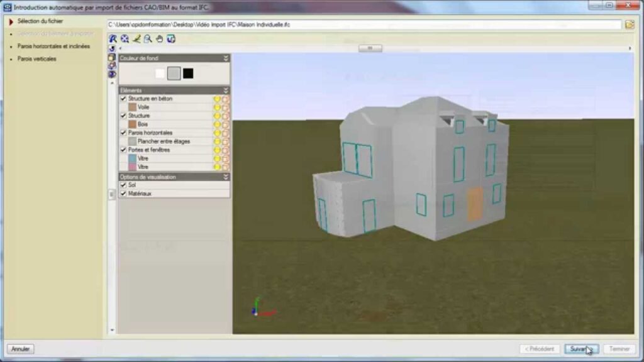Viewport: 644px width, 362px height.
Task: Select the pan hand tool
Action: coord(159,39)
